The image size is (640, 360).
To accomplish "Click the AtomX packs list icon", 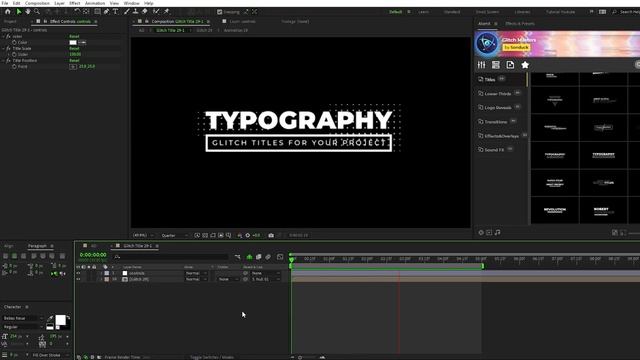I will (496, 65).
